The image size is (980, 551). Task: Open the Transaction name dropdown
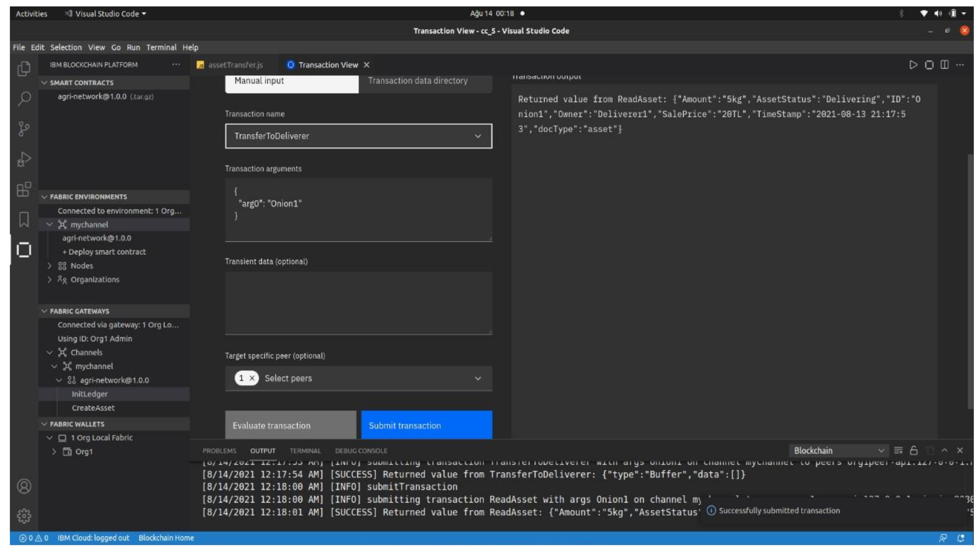point(358,136)
